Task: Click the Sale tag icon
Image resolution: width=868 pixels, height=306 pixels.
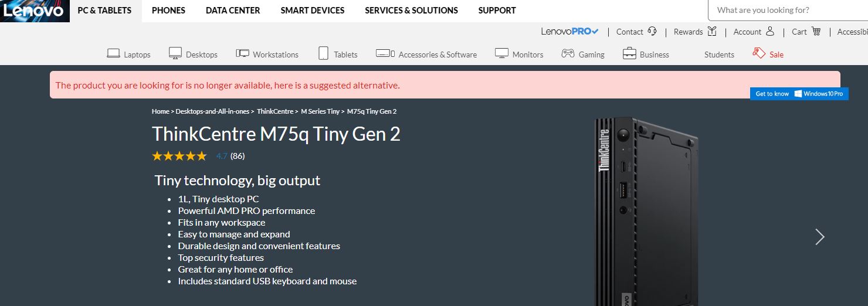Action: click(x=759, y=54)
